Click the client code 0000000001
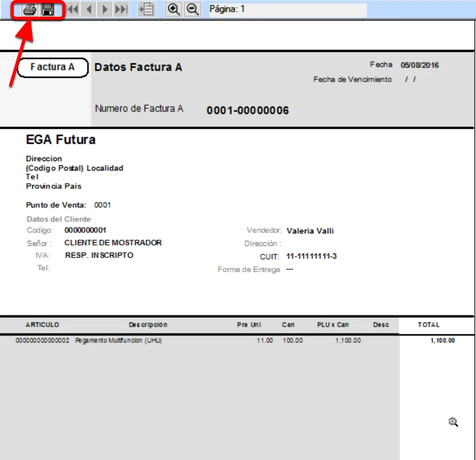Viewport: 476px width, 460px height. tap(85, 230)
